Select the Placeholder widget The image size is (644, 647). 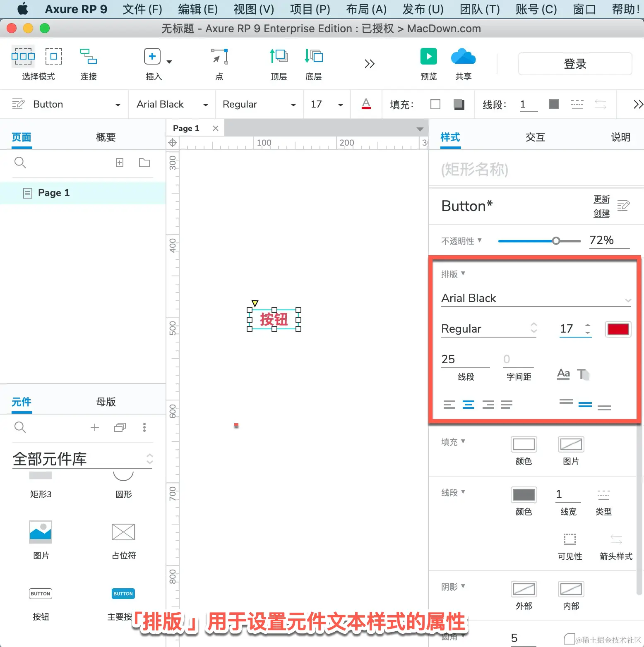click(123, 532)
